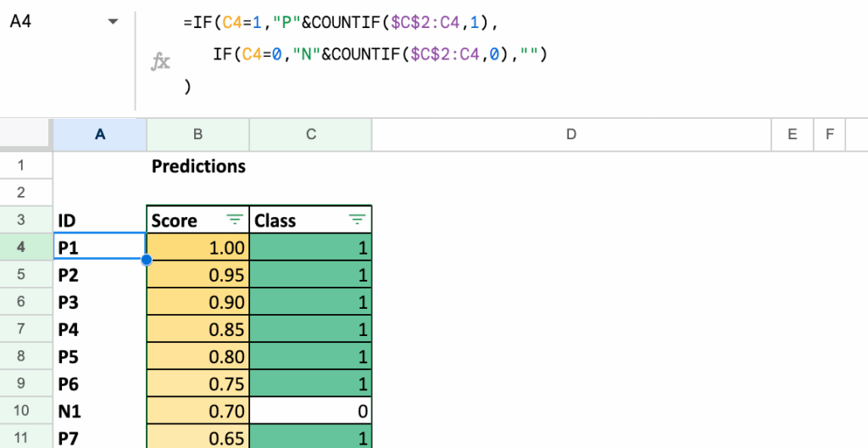Select column C header
Viewport: 868px width, 448px height.
click(310, 134)
